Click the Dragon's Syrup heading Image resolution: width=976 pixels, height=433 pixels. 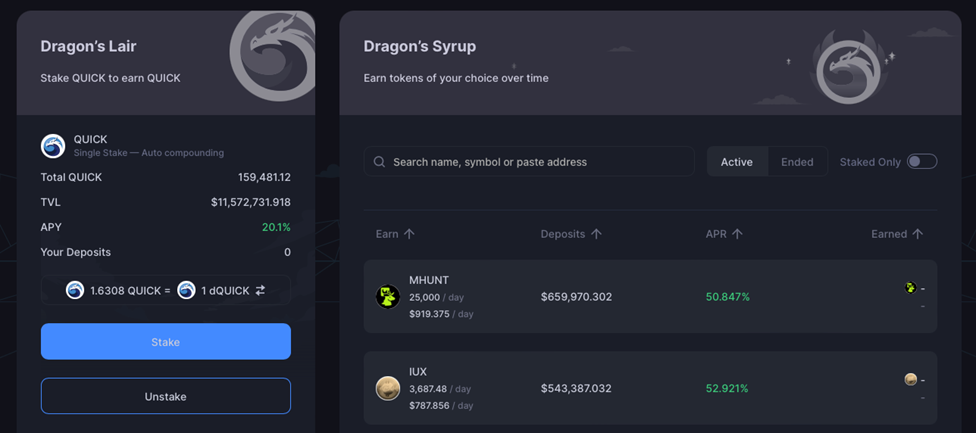[420, 46]
